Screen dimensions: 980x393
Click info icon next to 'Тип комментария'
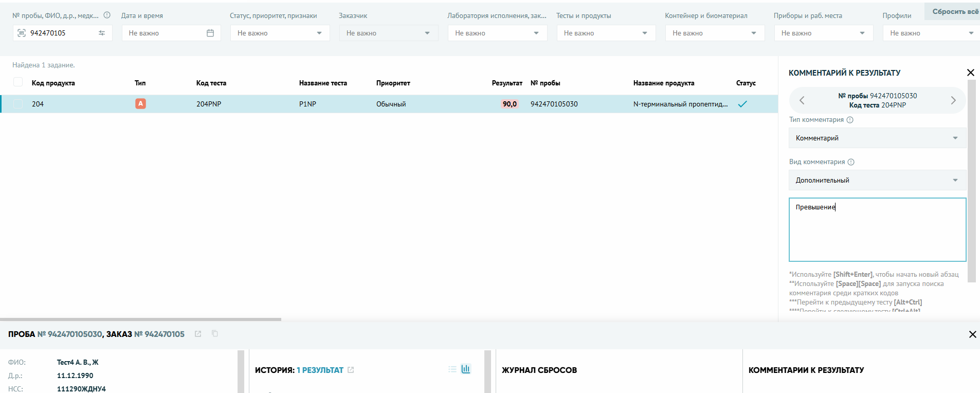point(850,120)
